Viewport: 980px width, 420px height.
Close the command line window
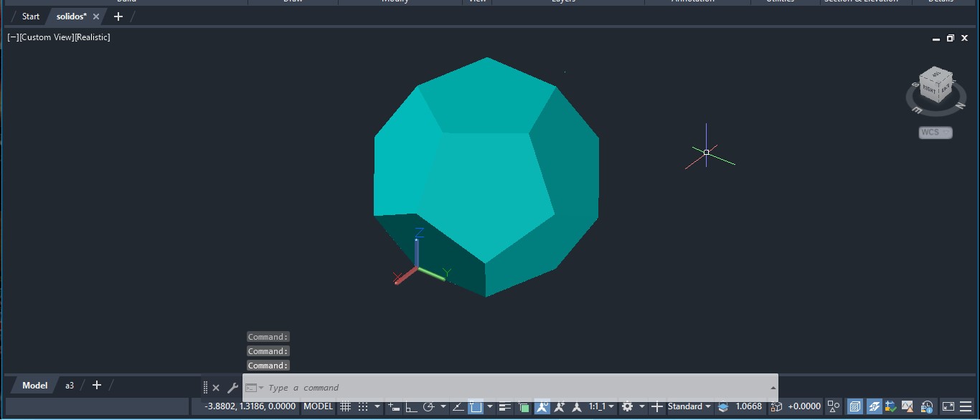[x=216, y=388]
